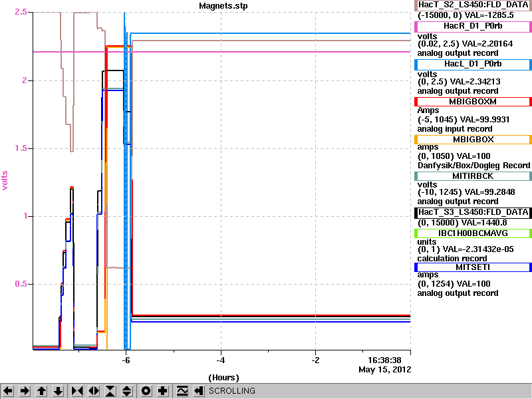Click the VAL=-1285.5 reading
Viewport: 532px width, 399px height.
point(489,15)
